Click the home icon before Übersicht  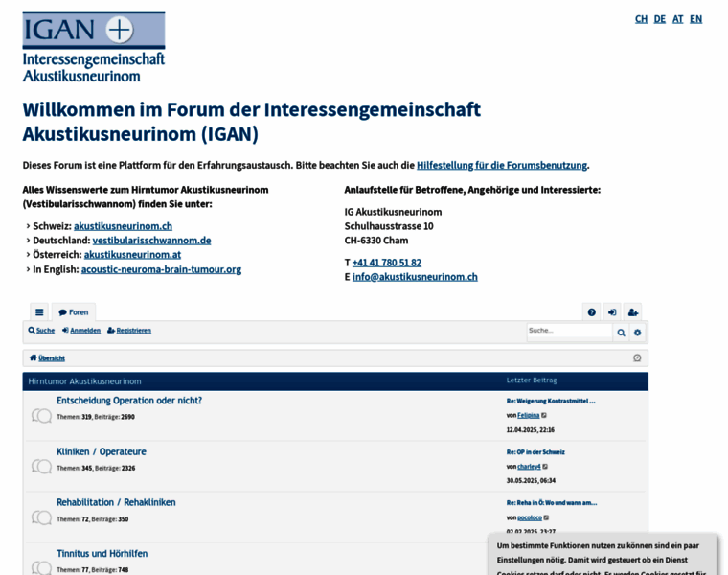click(33, 357)
